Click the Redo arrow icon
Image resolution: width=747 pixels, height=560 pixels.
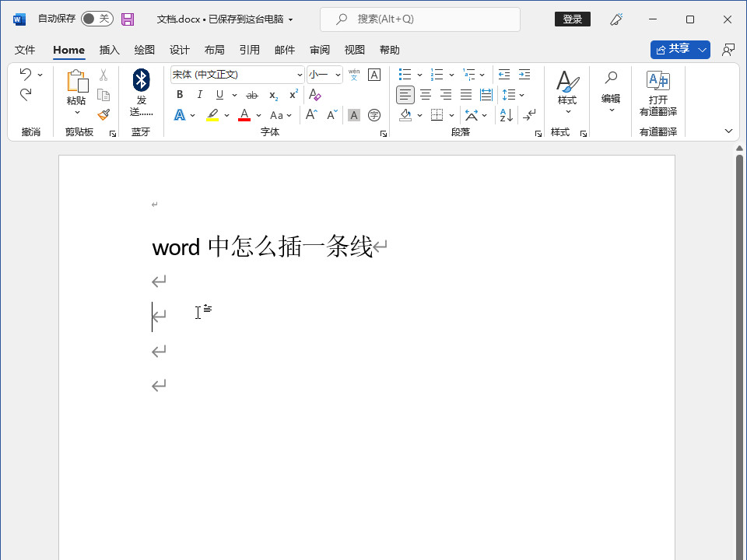coord(25,95)
